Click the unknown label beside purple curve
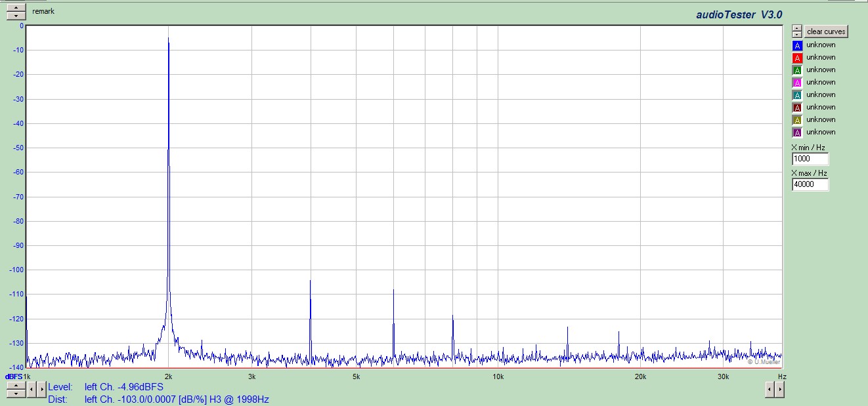Viewport: 868px width, 406px height. coord(821,132)
